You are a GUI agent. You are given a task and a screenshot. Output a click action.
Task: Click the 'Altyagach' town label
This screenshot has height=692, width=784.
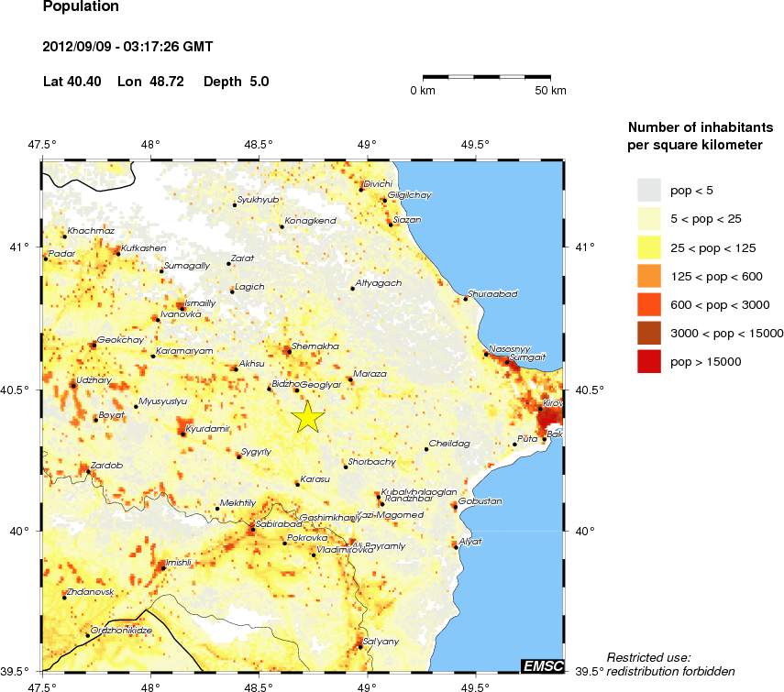pyautogui.click(x=378, y=283)
